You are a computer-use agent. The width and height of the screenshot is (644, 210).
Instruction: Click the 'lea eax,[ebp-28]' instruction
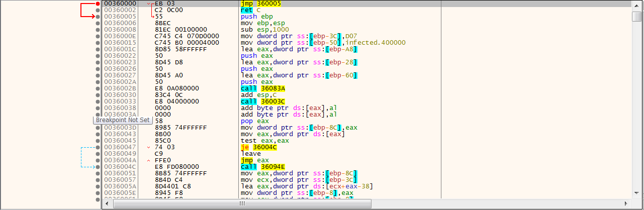coord(300,62)
